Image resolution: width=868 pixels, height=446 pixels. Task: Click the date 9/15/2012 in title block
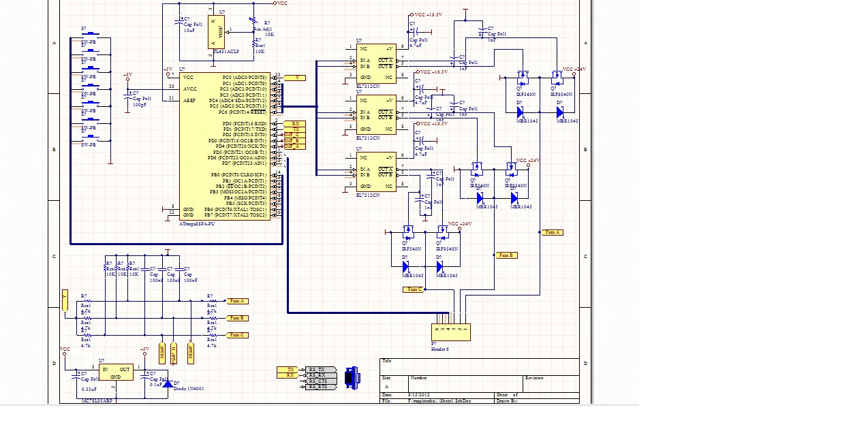[419, 395]
